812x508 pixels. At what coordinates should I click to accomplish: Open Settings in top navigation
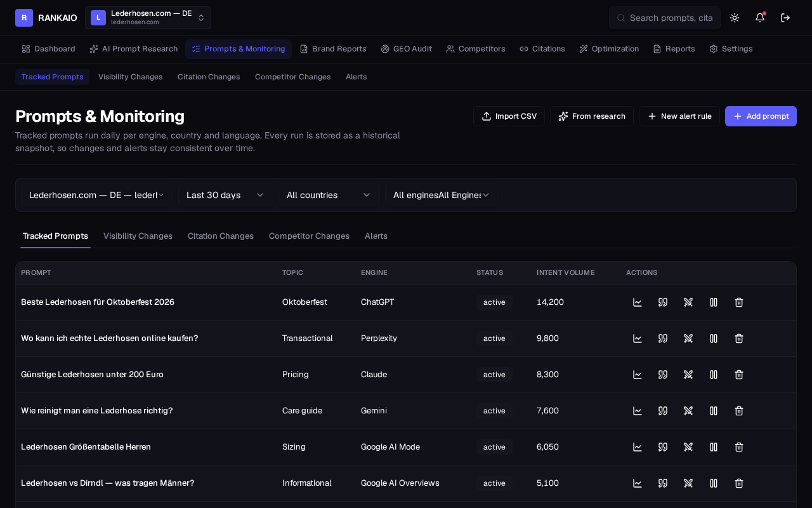pyautogui.click(x=731, y=49)
